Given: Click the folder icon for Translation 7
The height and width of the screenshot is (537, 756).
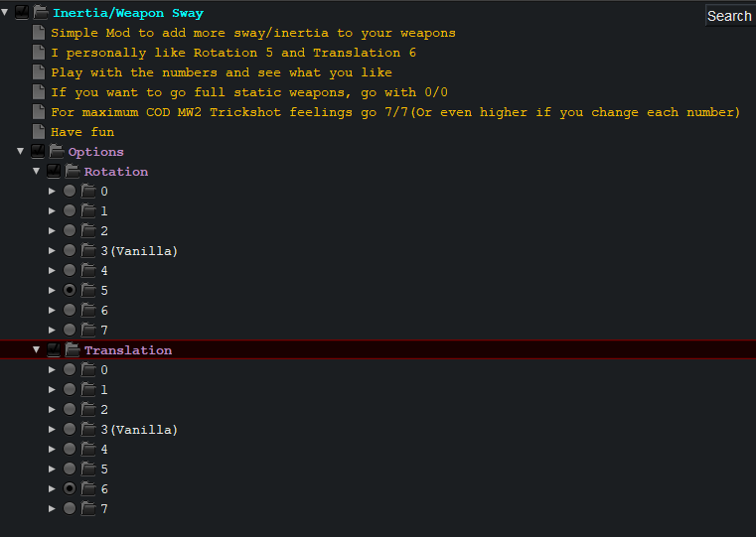Looking at the screenshot, I should [88, 509].
